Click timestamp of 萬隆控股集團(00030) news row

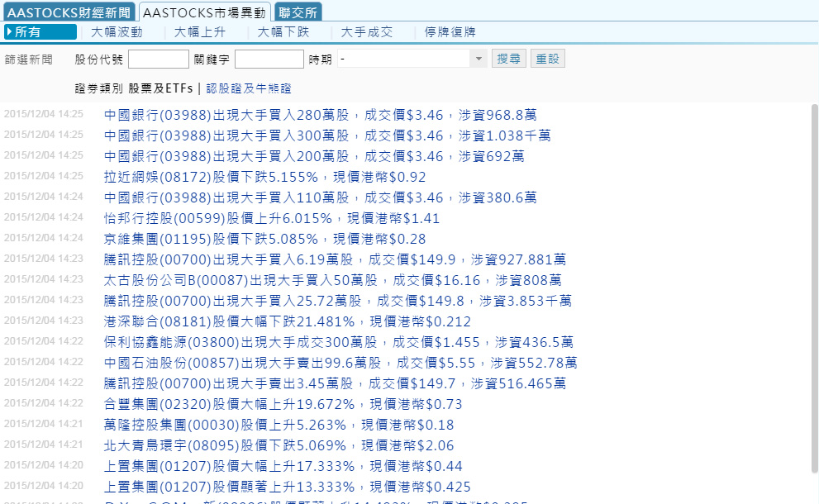tap(43, 424)
